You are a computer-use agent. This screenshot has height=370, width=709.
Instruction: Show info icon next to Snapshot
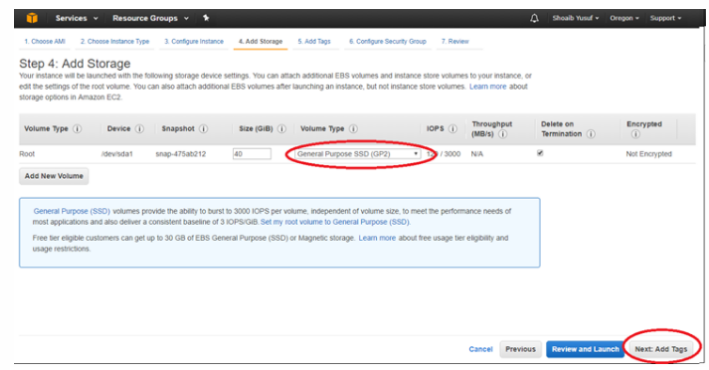pyautogui.click(x=203, y=129)
